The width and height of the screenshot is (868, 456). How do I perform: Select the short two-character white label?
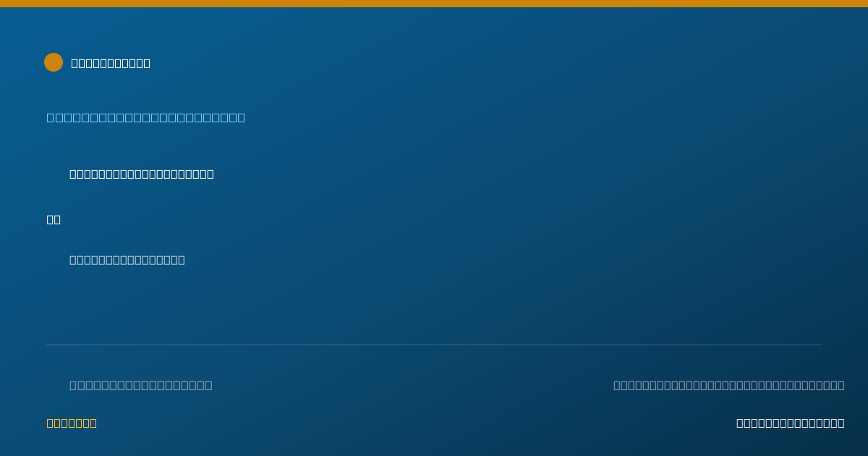pos(54,219)
